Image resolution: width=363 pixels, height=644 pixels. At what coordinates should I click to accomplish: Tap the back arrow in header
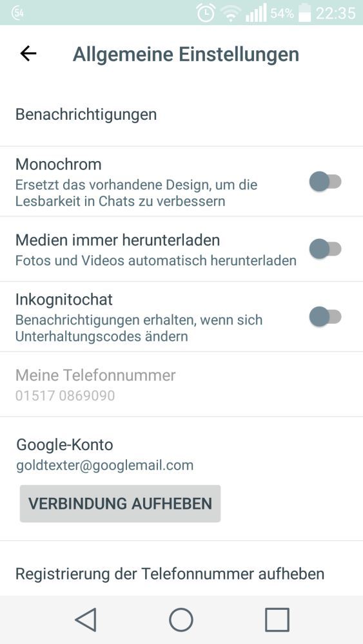(28, 53)
